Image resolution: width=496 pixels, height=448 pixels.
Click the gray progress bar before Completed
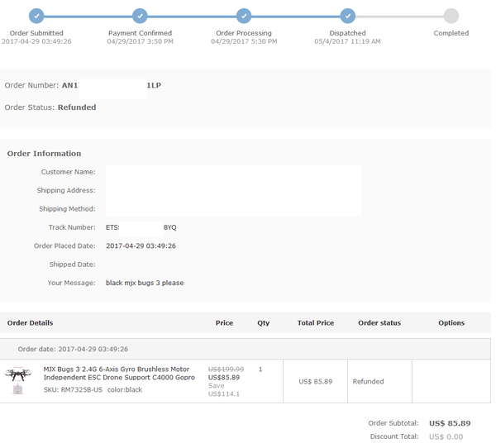(399, 16)
